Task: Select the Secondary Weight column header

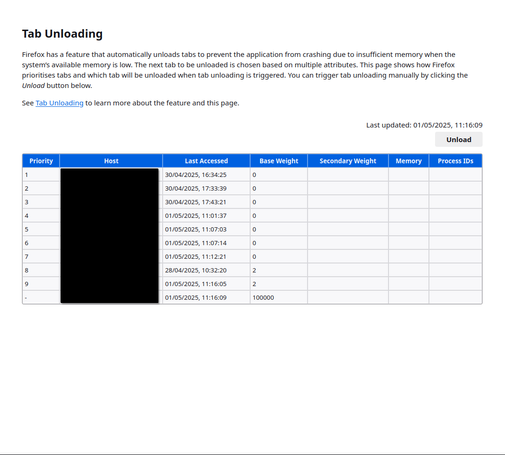Action: [x=348, y=161]
